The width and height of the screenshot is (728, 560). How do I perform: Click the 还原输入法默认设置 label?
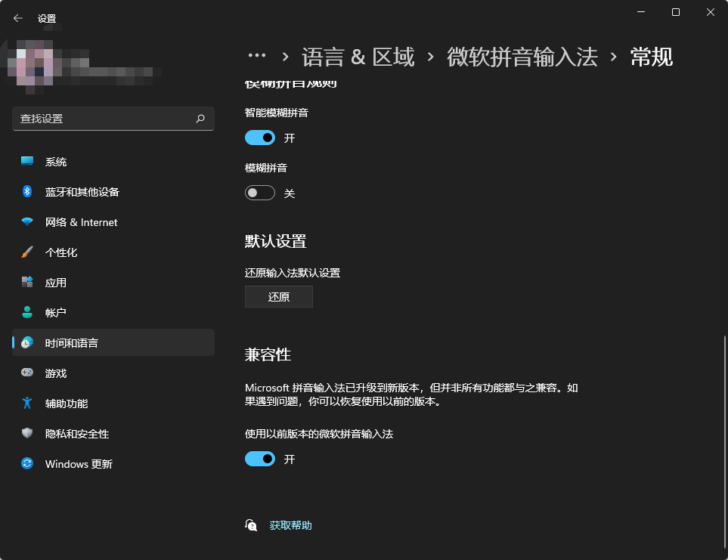click(x=293, y=273)
